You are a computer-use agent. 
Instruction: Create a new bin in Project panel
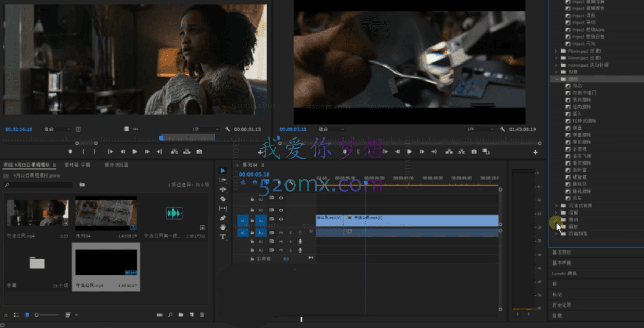(x=181, y=315)
